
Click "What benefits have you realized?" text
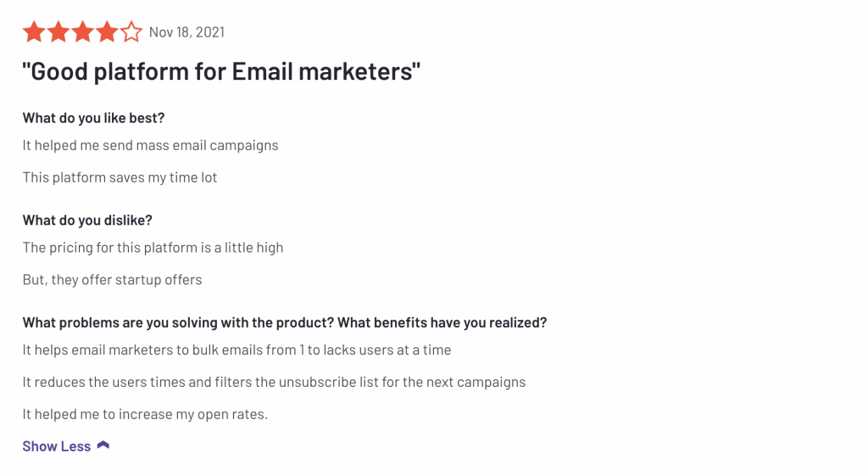click(x=445, y=323)
